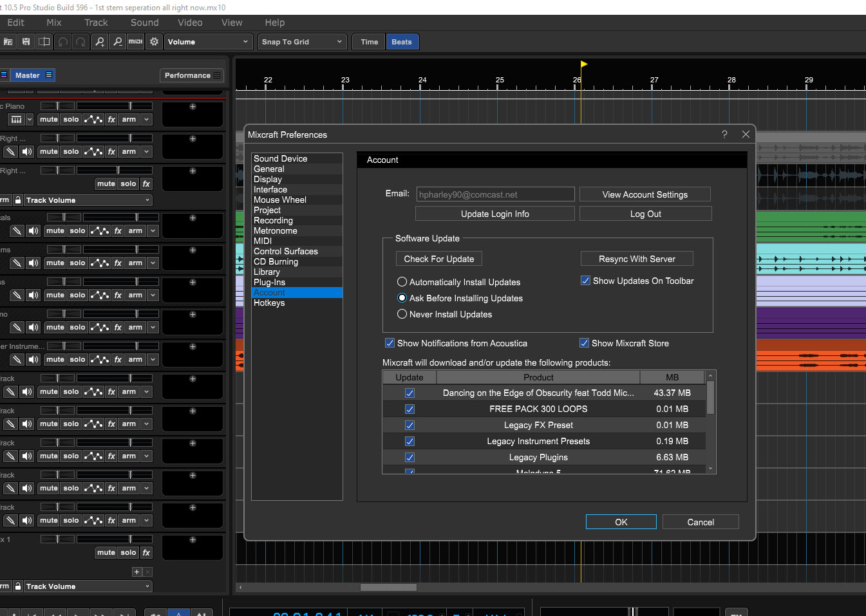866x616 pixels.
Task: Expand instrument dropdown arrow on Piano track
Action: pyautogui.click(x=30, y=120)
